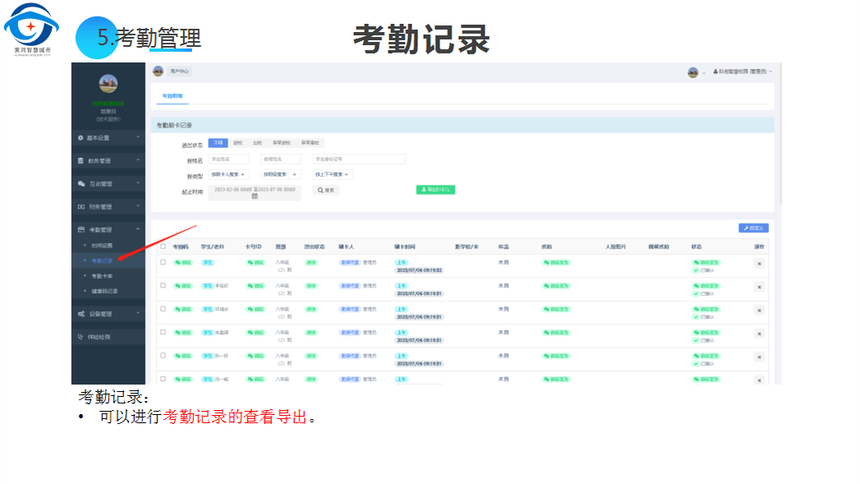Click the 教务管理 clipboard icon in sidebar
Image resolution: width=860 pixels, height=484 pixels.
tap(81, 161)
